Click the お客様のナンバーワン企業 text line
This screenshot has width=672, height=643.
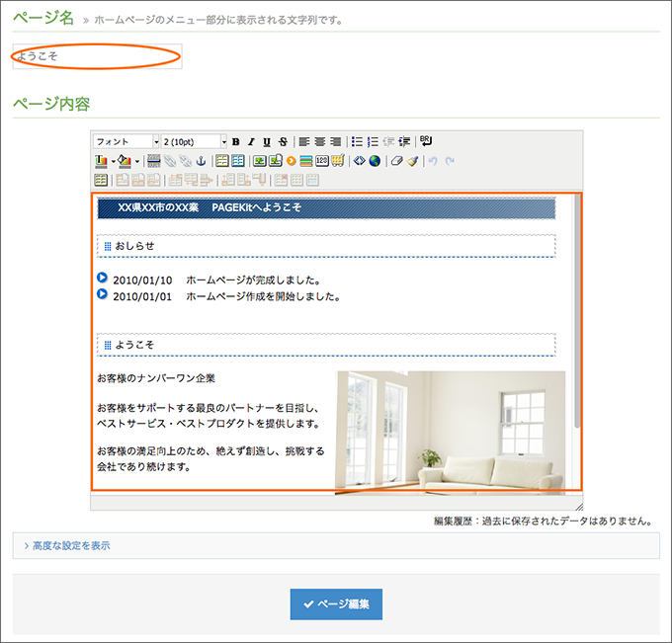pyautogui.click(x=156, y=378)
